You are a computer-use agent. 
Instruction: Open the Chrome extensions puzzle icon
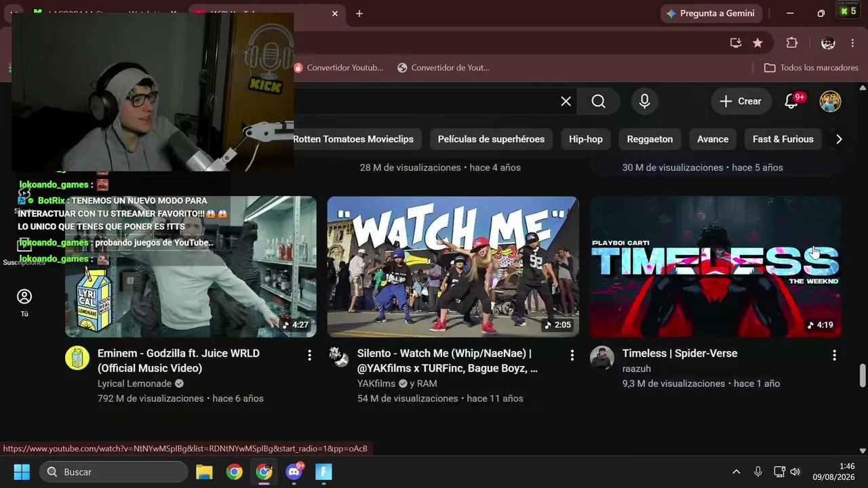pyautogui.click(x=791, y=43)
